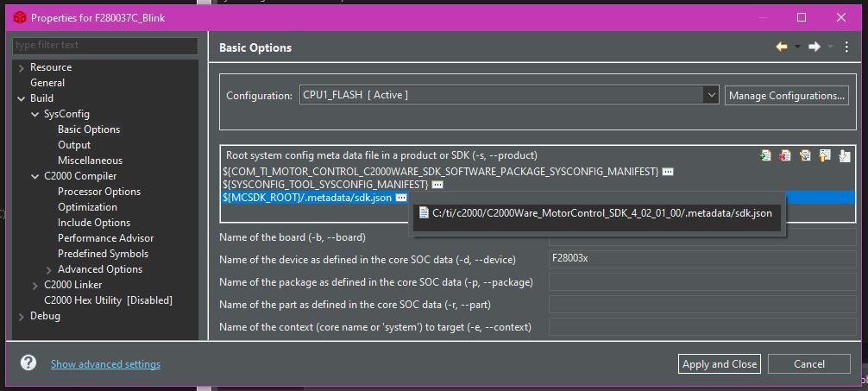Select Include Options in the tree
The image size is (868, 391).
94,223
